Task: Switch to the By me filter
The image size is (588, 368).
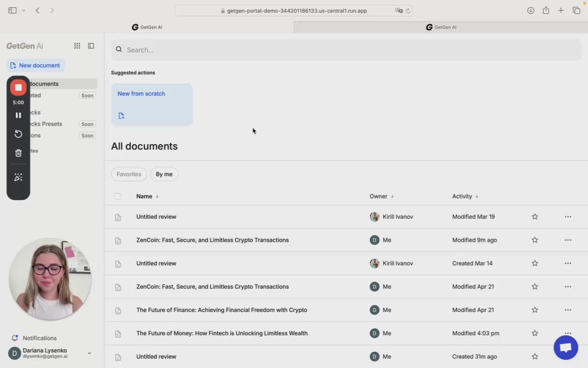Action: (164, 174)
